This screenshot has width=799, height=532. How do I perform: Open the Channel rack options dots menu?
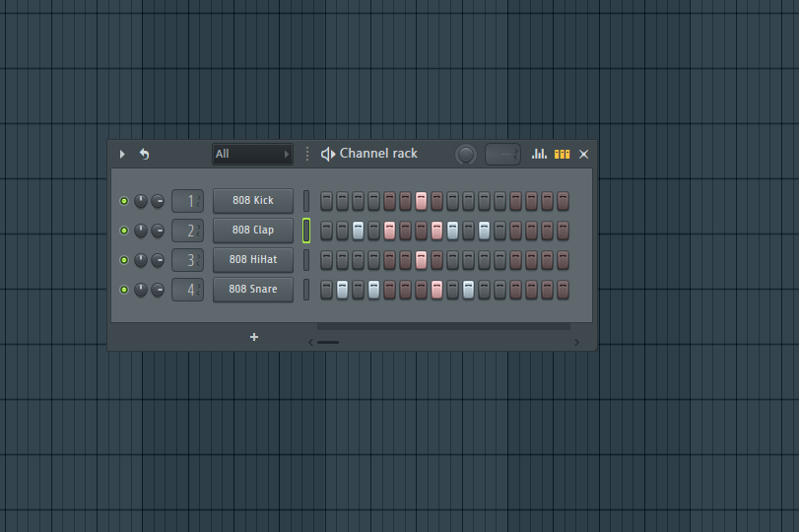(x=306, y=154)
